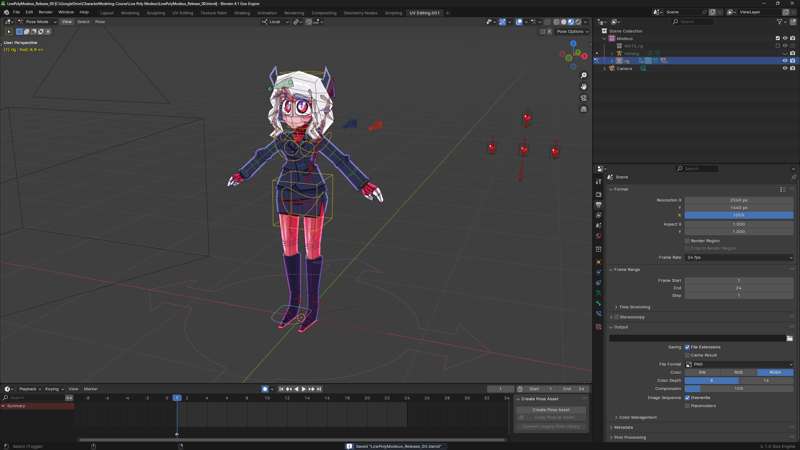Click the pan view hand icon
Viewport: 800px width, 450px height.
point(584,87)
